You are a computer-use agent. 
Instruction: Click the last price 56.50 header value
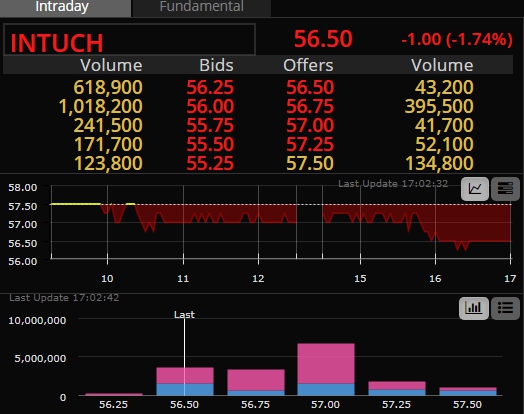(x=323, y=39)
